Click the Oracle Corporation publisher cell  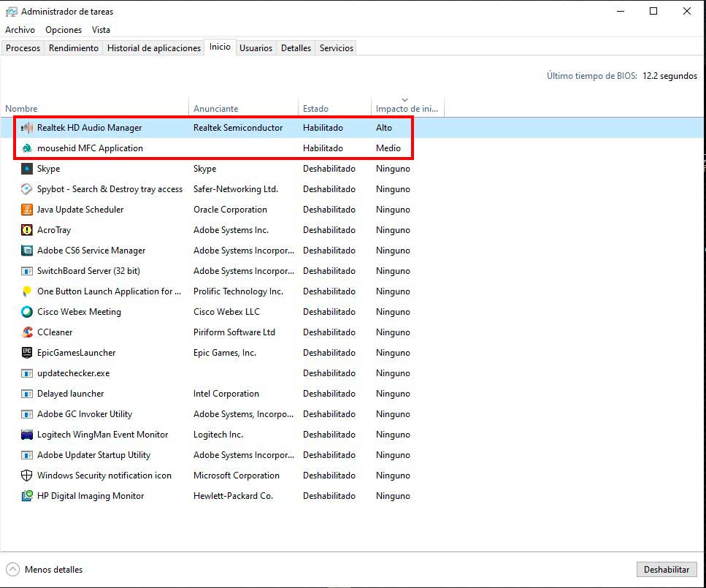click(x=230, y=210)
